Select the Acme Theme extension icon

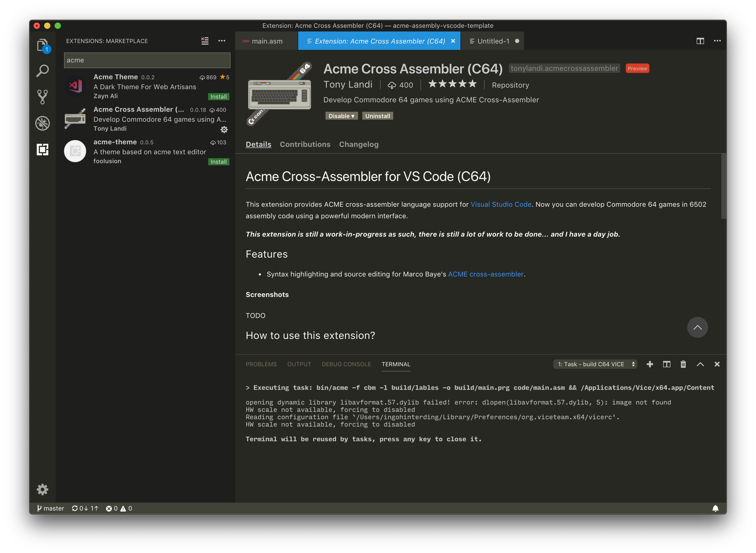coord(75,86)
